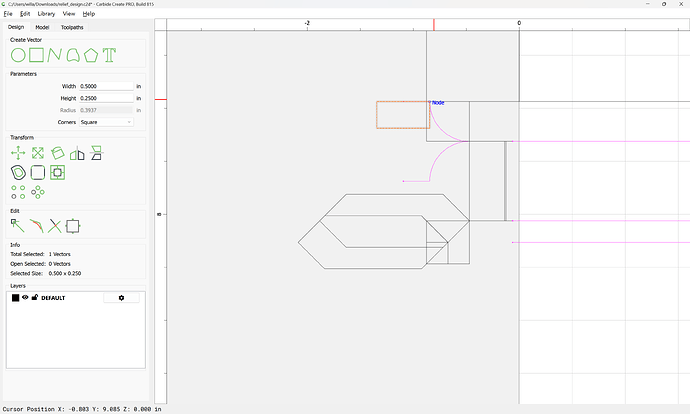Click the DEFAULT layer black color swatch

[x=15, y=298]
